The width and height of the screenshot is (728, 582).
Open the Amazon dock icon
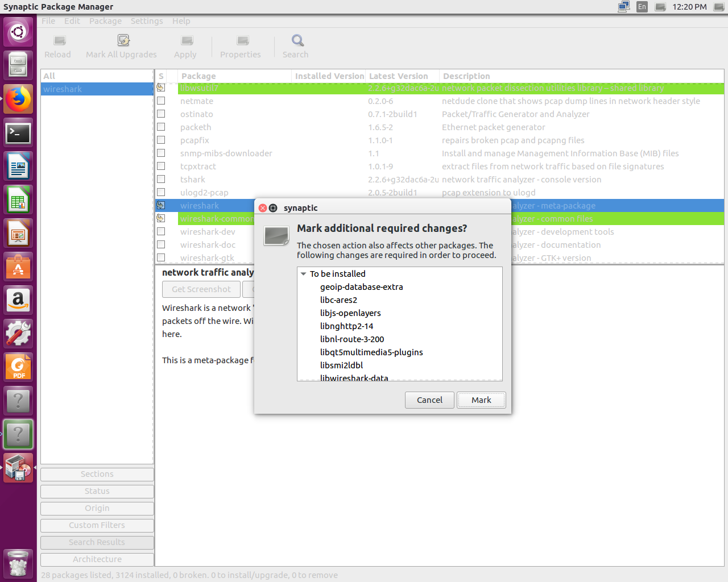[x=18, y=300]
